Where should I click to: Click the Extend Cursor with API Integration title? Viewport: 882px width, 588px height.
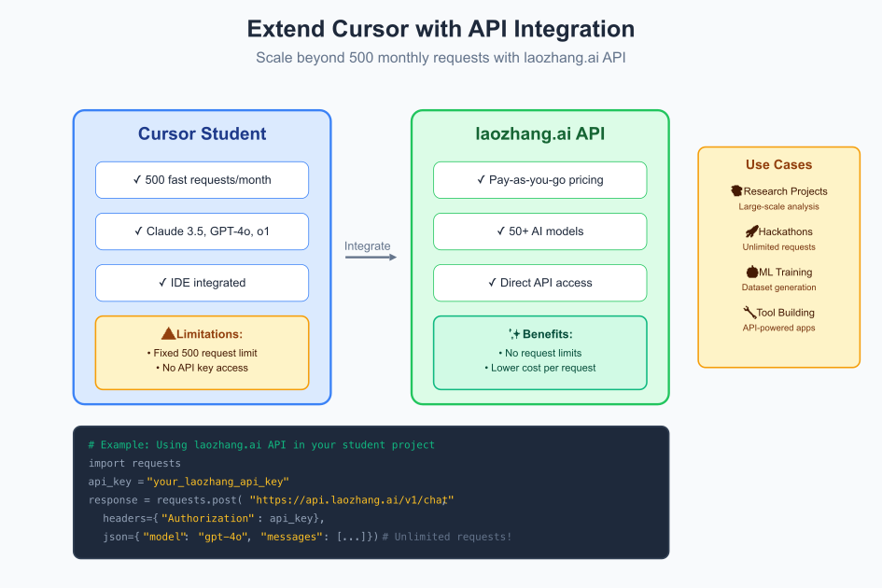pos(441,29)
